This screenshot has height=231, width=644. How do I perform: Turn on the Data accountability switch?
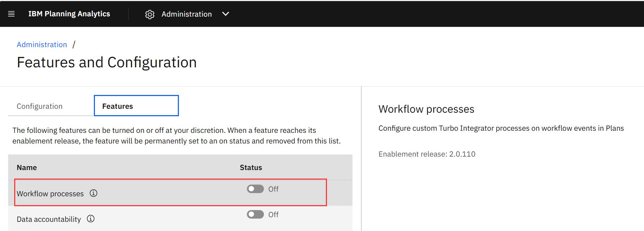tap(255, 214)
